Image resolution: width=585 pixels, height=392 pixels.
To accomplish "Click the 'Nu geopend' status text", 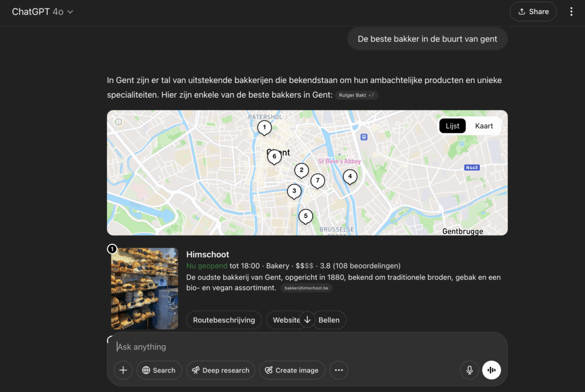I will [x=207, y=266].
